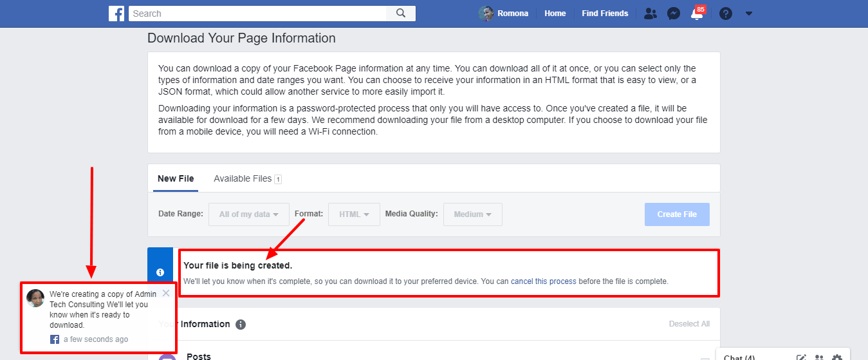Click Deselect All link
Screen dimensions: 868x360
pyautogui.click(x=689, y=324)
